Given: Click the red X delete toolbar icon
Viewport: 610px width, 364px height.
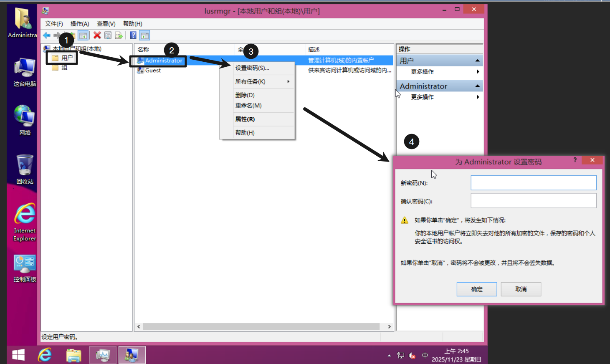Looking at the screenshot, I should click(x=97, y=35).
